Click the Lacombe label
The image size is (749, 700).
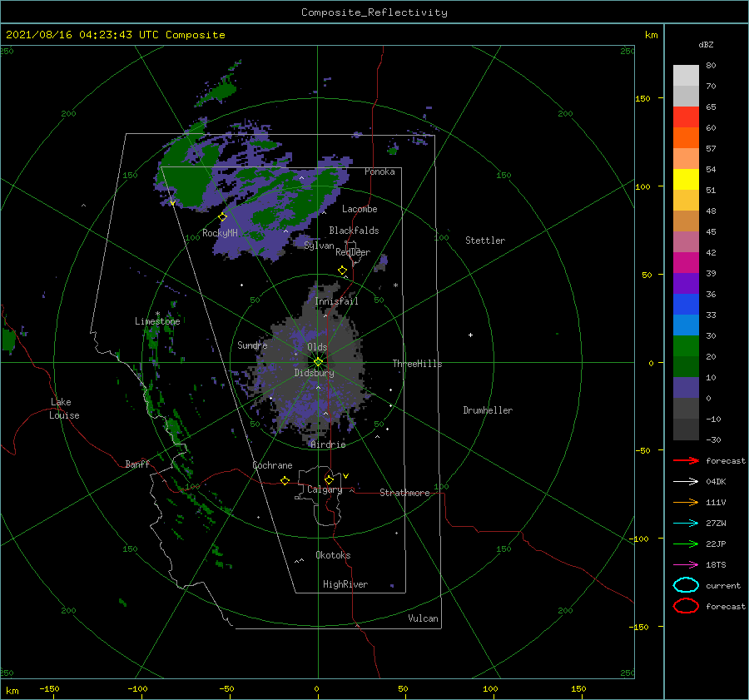[360, 209]
